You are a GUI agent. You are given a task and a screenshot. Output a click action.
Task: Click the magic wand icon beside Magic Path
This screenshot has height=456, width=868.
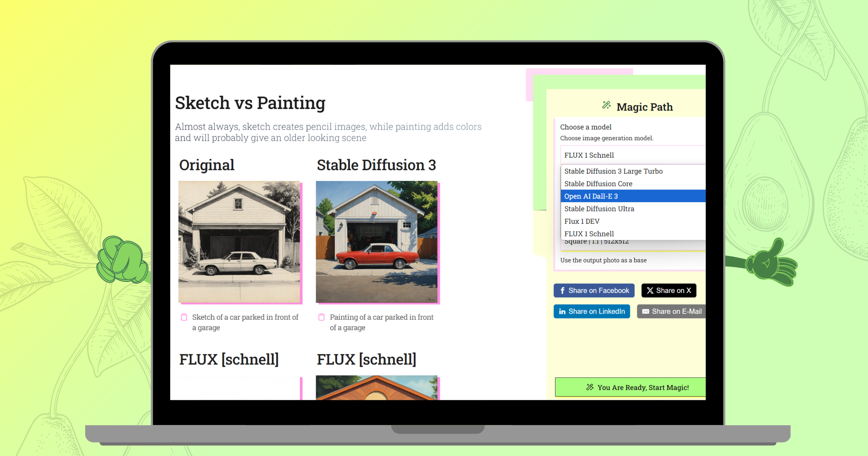click(606, 105)
